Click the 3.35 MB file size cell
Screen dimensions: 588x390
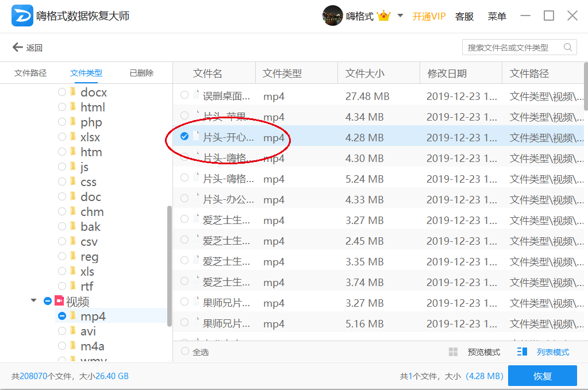(x=364, y=261)
